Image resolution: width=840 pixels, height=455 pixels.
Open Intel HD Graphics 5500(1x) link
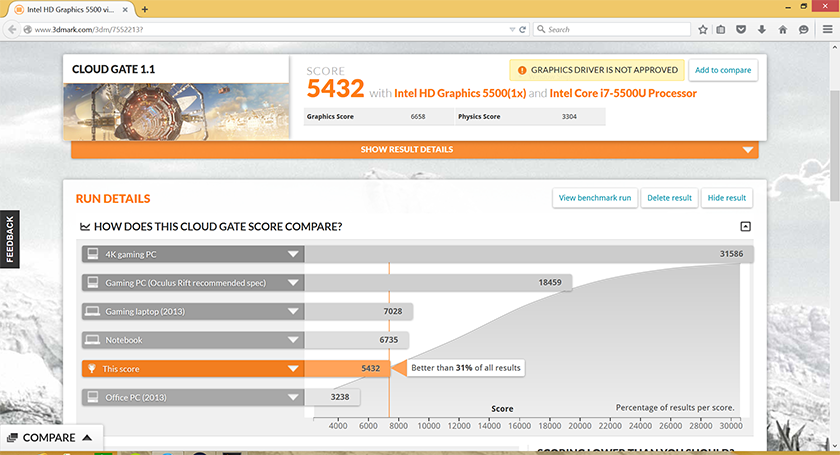460,93
